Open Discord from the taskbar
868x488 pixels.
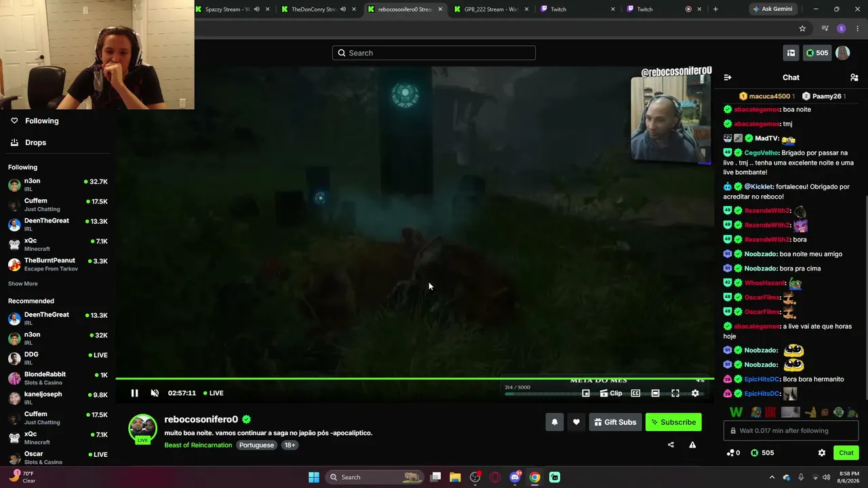[515, 477]
